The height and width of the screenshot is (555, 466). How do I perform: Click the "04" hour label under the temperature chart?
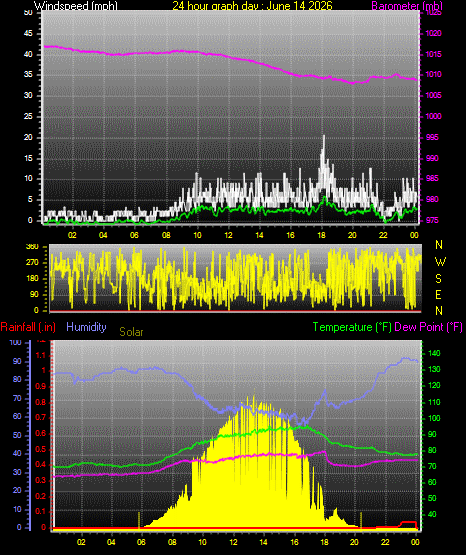tap(111, 542)
